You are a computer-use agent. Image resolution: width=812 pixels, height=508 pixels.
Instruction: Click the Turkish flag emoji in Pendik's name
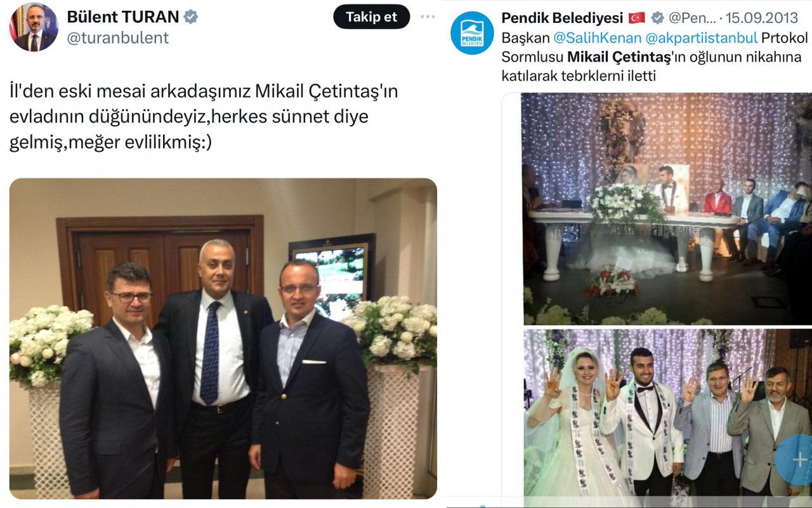pos(636,18)
